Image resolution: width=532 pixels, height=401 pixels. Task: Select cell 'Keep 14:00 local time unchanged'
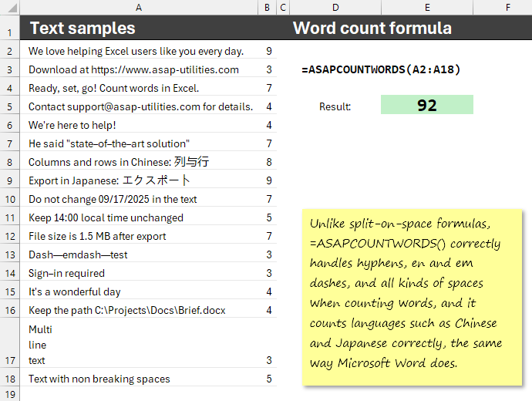[139, 217]
